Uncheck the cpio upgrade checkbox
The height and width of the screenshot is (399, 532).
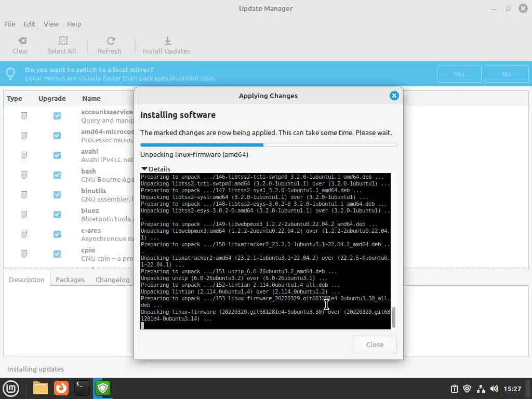tap(57, 254)
